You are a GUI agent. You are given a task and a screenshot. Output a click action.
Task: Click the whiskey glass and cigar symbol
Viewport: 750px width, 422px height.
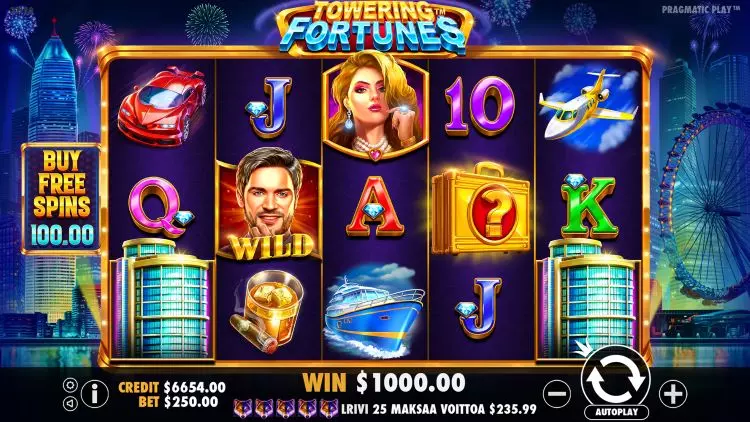click(267, 310)
